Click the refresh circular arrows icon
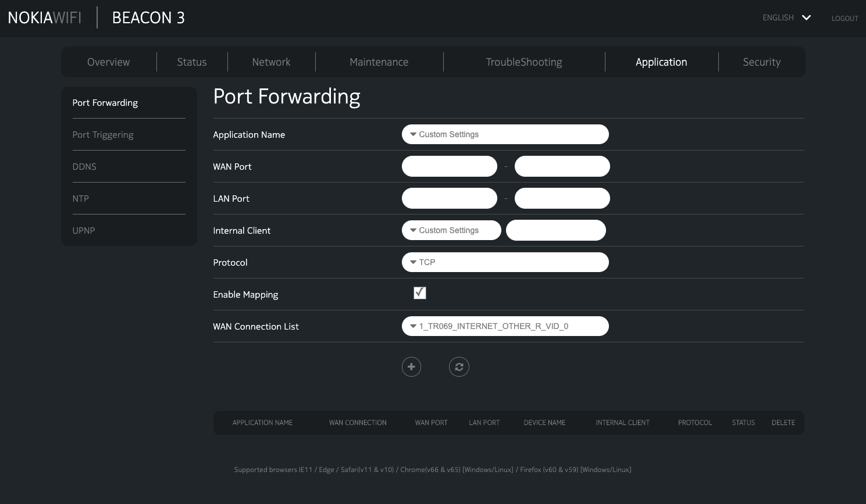The height and width of the screenshot is (504, 866). tap(459, 367)
